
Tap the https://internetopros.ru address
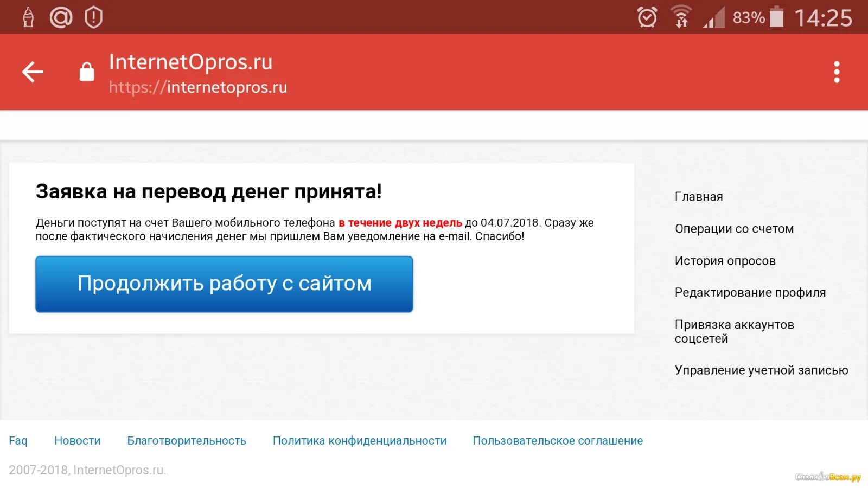coord(198,87)
